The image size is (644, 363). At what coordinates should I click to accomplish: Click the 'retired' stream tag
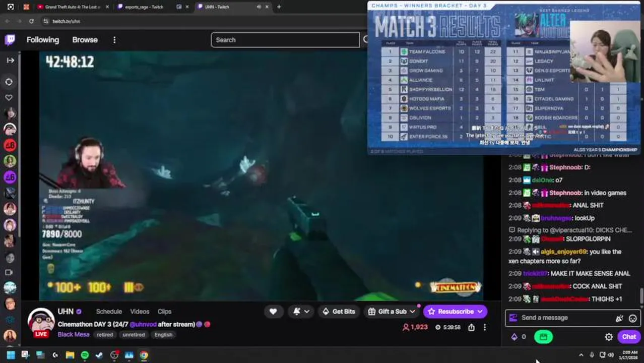click(x=105, y=335)
